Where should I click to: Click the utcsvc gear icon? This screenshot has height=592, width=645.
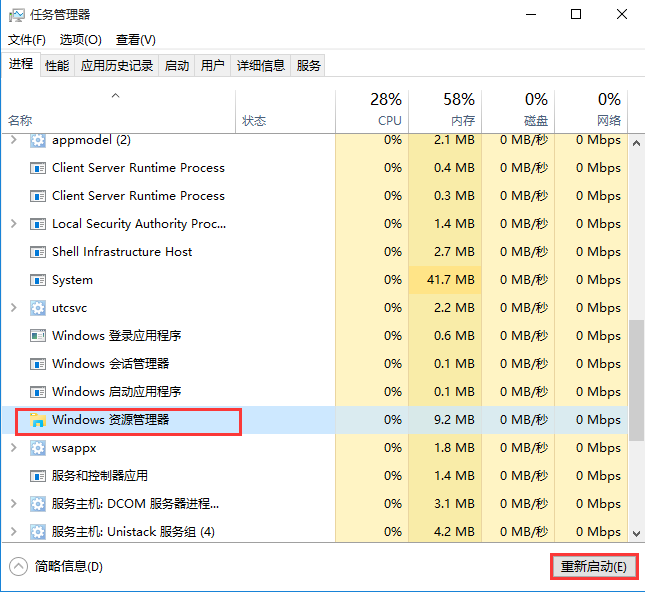38,308
